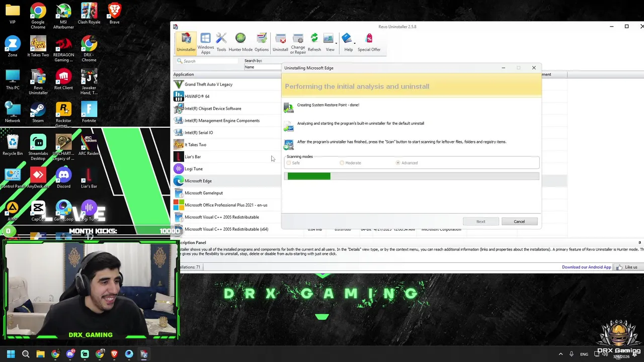This screenshot has height=362, width=644.
Task: Select the Fortnite desktop shortcut
Action: 89,112
